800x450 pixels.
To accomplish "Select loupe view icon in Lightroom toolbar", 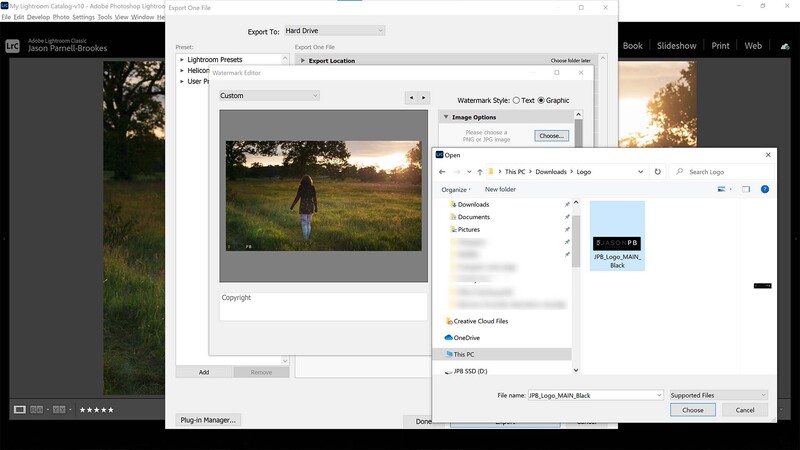I will (x=19, y=410).
